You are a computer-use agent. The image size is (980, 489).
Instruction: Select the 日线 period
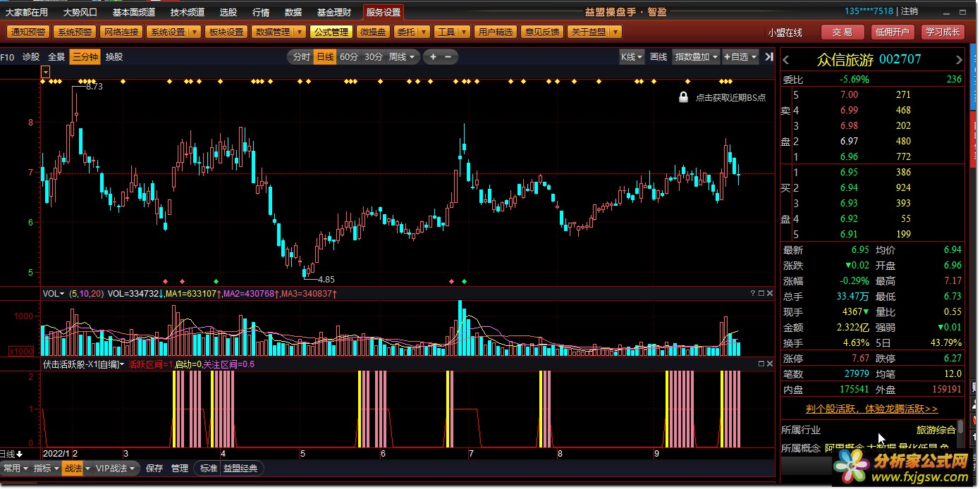coord(325,57)
